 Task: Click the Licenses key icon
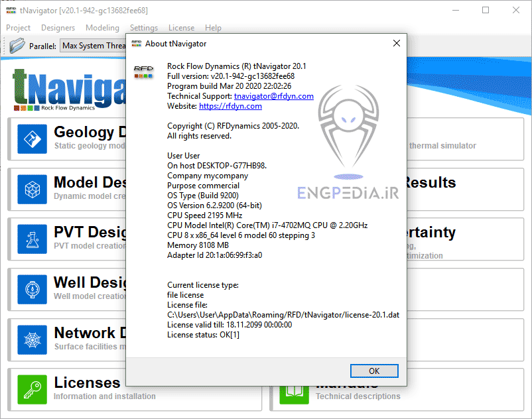[32, 389]
